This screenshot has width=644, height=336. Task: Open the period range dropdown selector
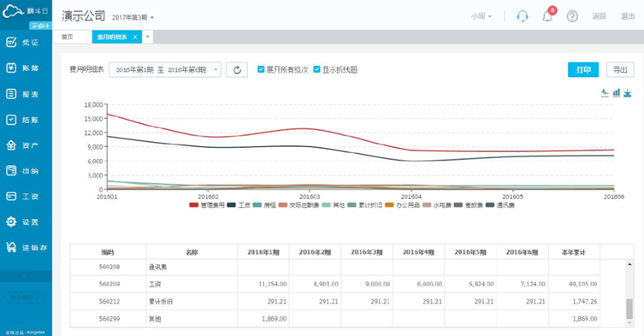click(x=165, y=70)
